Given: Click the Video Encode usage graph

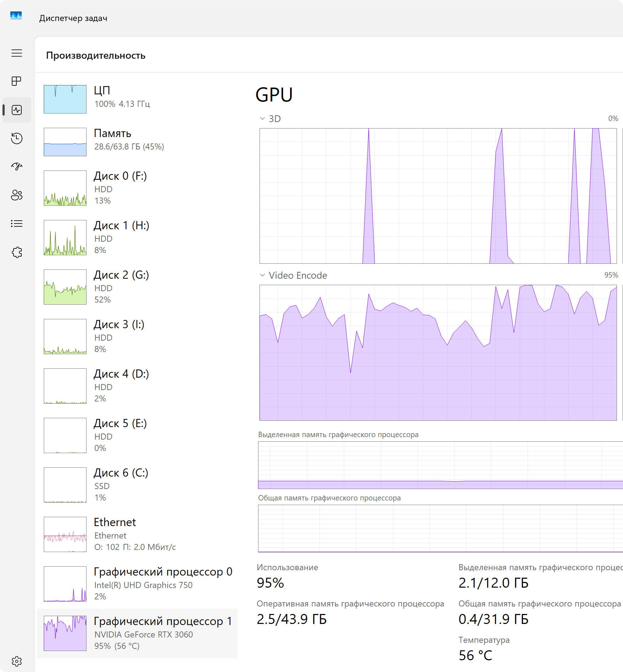Looking at the screenshot, I should point(438,353).
